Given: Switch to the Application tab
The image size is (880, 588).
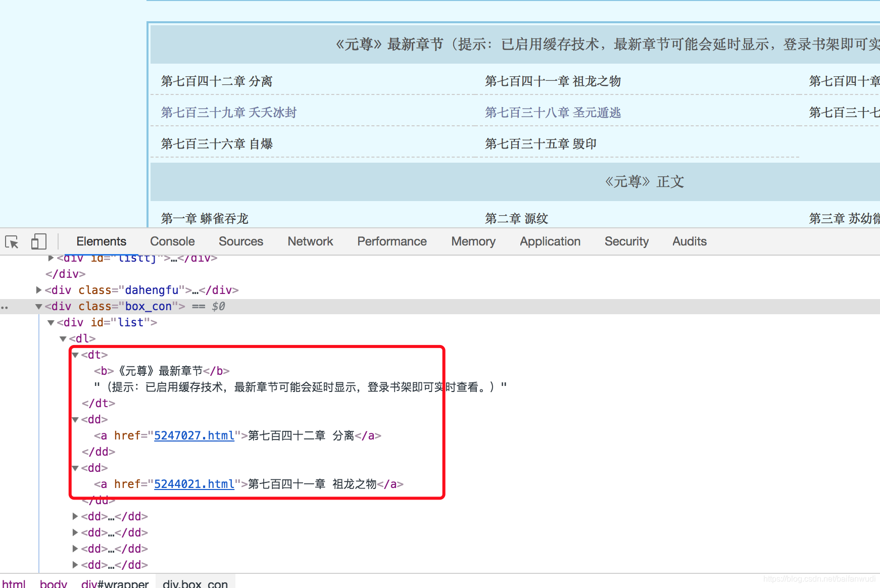Looking at the screenshot, I should [550, 241].
